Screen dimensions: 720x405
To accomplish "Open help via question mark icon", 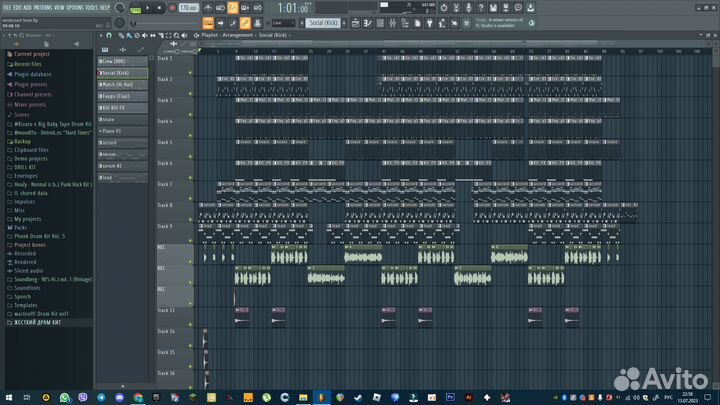I will 481,8.
